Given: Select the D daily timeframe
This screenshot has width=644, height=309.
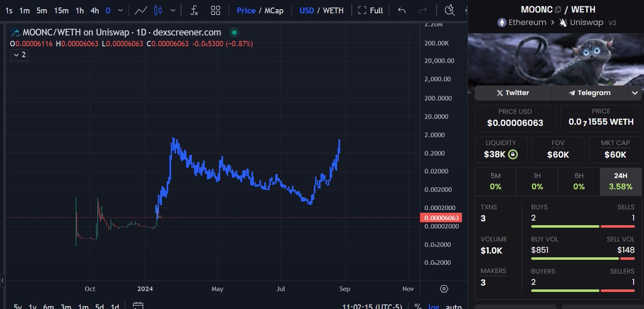Looking at the screenshot, I should pyautogui.click(x=108, y=10).
